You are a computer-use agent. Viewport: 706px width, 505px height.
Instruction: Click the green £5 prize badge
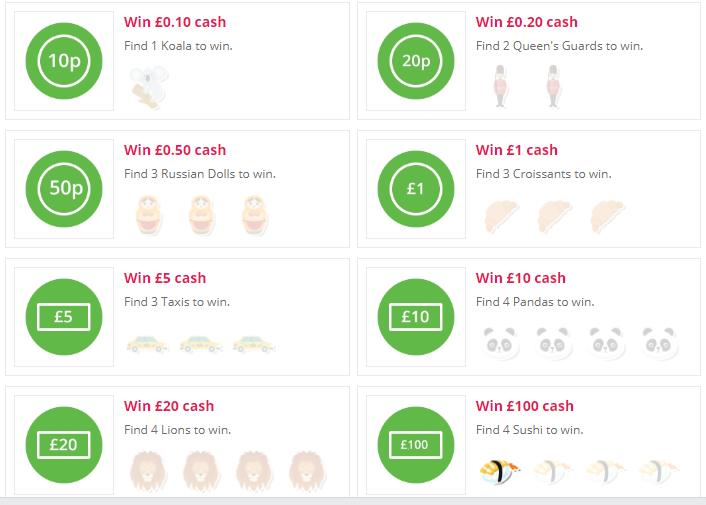point(64,317)
